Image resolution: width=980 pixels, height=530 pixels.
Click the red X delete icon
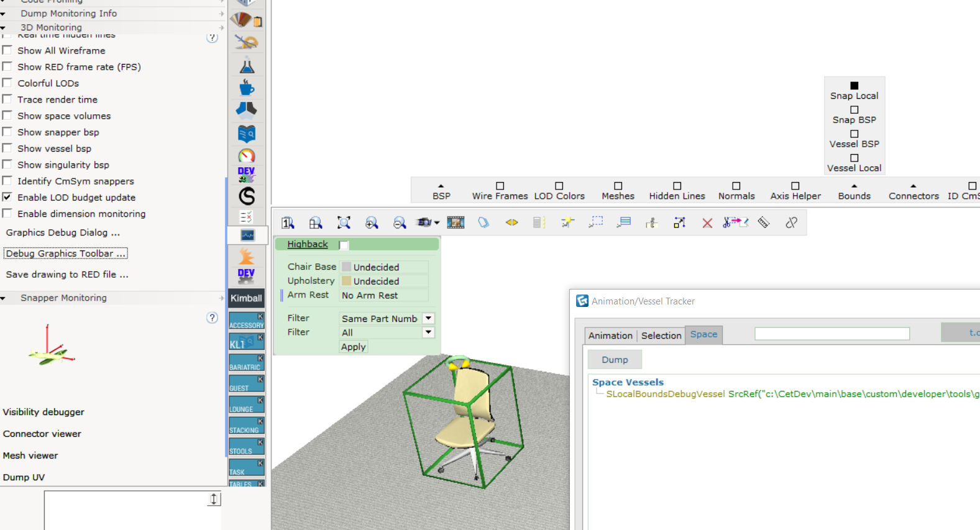tap(707, 223)
